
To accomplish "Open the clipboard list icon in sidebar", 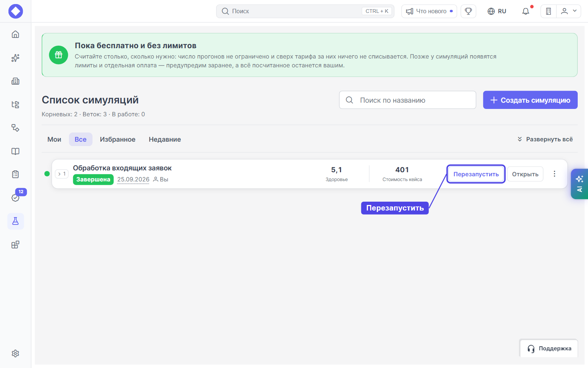I will coord(15,174).
